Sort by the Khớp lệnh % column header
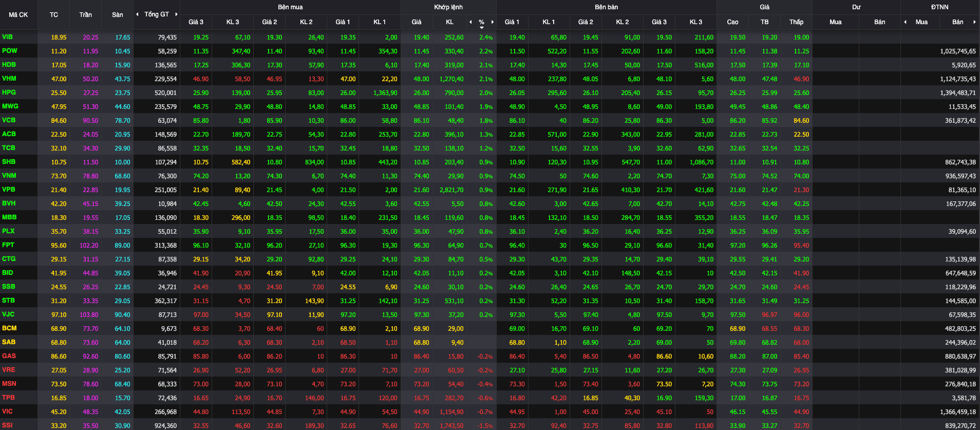 pyautogui.click(x=481, y=22)
